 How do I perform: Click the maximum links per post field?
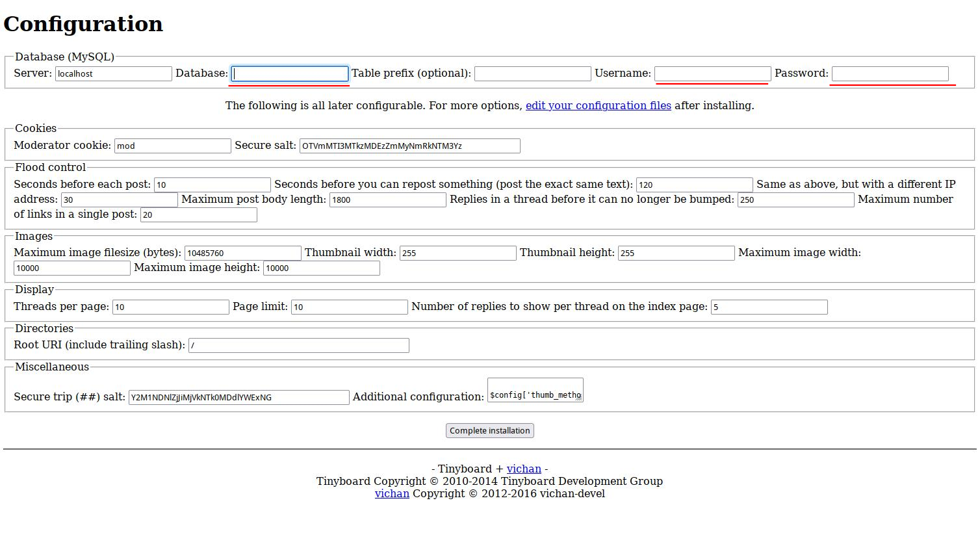[x=199, y=214]
